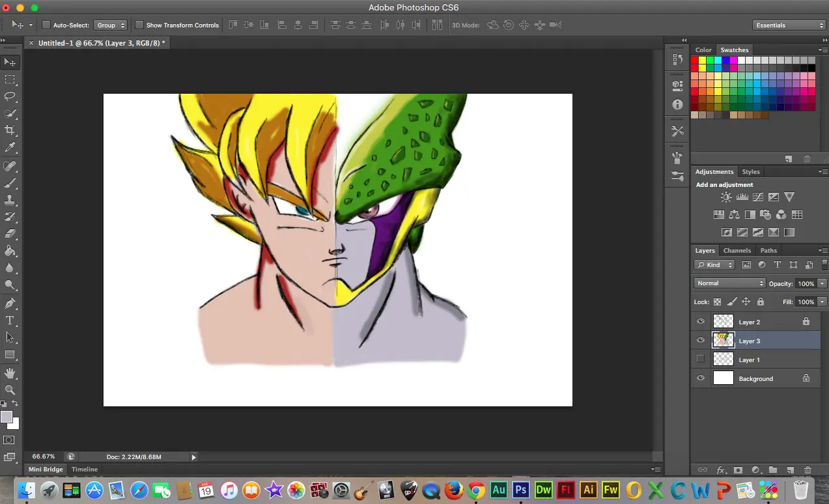Viewport: 829px width, 504px height.
Task: Open the Swatches panel options menu
Action: pos(822,50)
